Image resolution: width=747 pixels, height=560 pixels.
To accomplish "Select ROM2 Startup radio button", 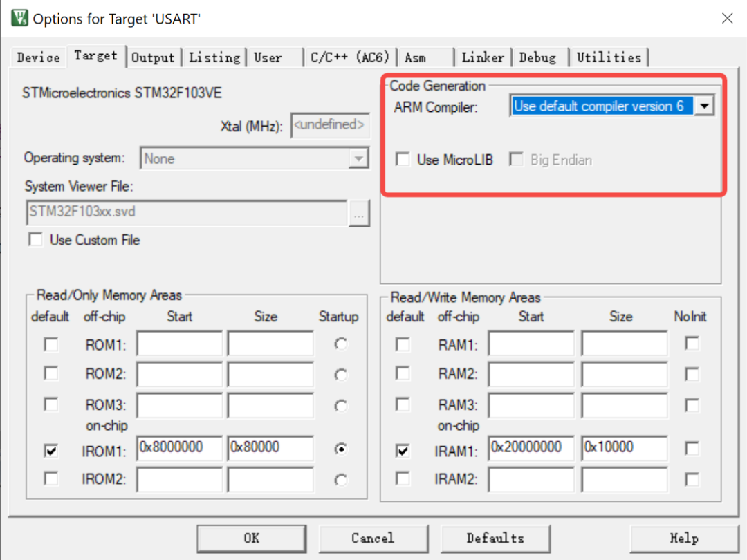I will tap(340, 375).
